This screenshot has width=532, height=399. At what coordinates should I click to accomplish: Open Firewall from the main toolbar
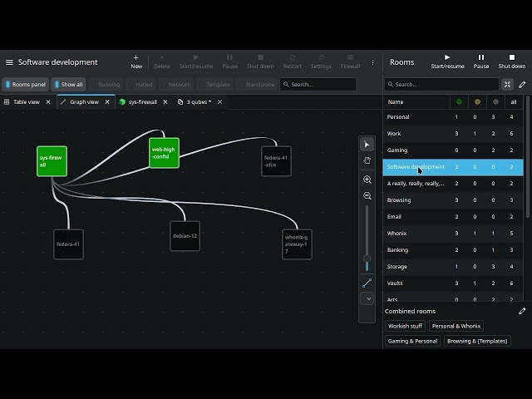pyautogui.click(x=351, y=62)
